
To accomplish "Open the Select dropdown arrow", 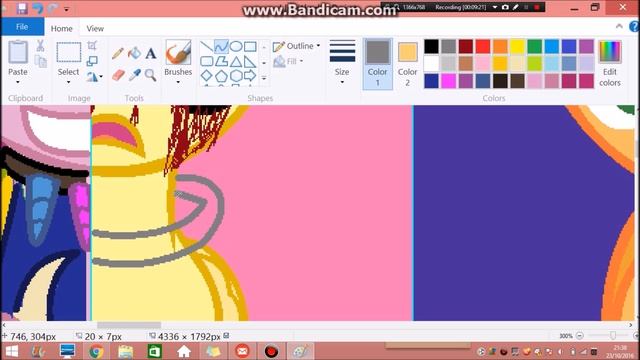I will click(x=68, y=82).
